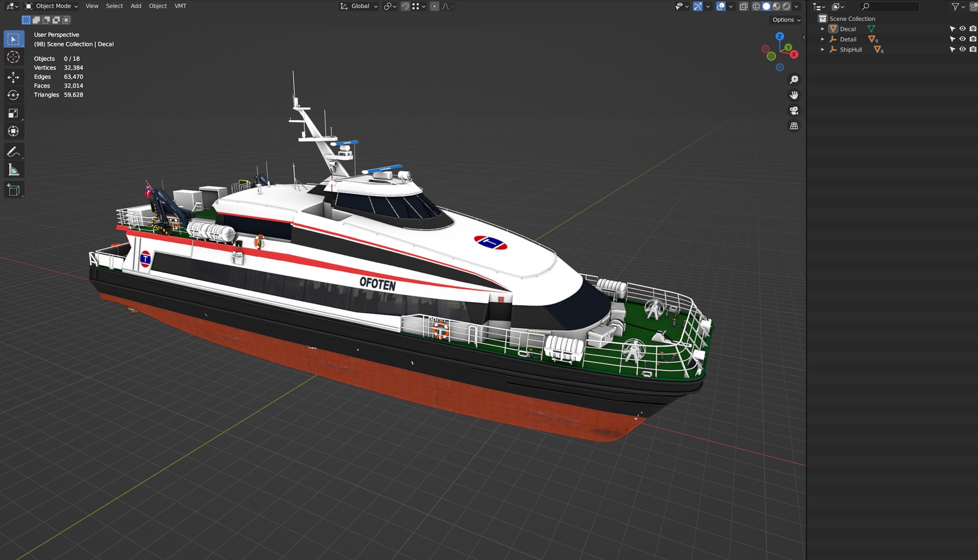This screenshot has height=560, width=978.
Task: Switch to Rendered viewport shading
Action: click(x=786, y=6)
